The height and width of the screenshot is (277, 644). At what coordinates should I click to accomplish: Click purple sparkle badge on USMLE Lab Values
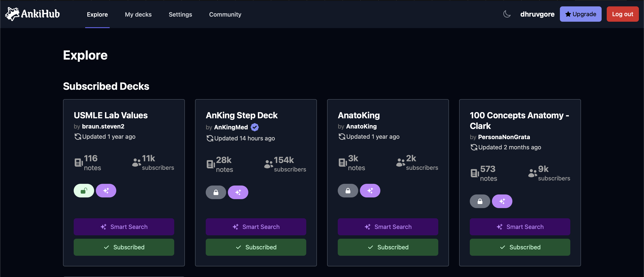(x=106, y=191)
